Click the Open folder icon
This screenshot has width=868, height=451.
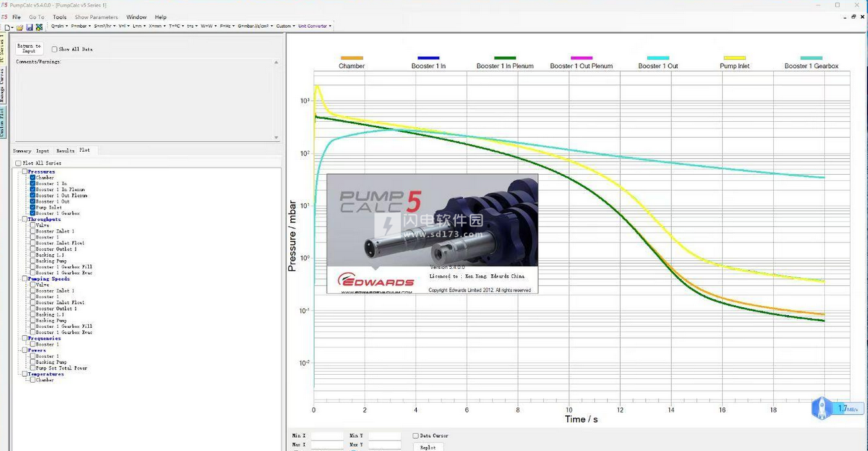pos(20,27)
